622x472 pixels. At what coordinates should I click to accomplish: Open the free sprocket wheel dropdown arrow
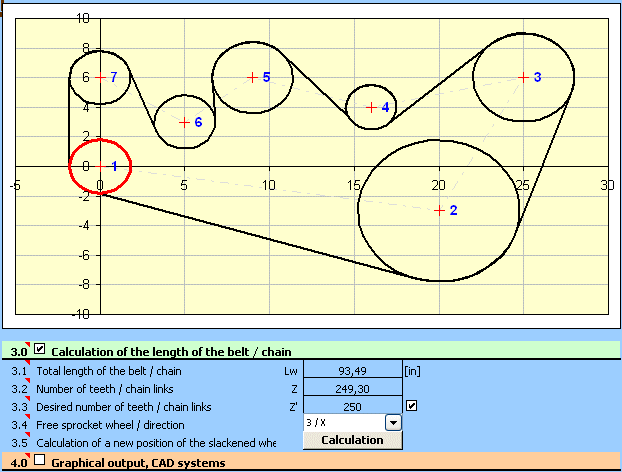coord(393,423)
